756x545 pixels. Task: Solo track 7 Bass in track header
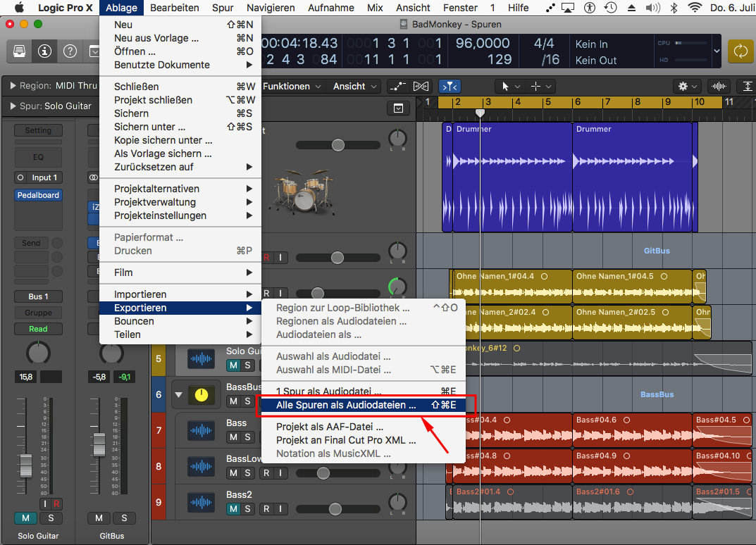click(x=247, y=437)
